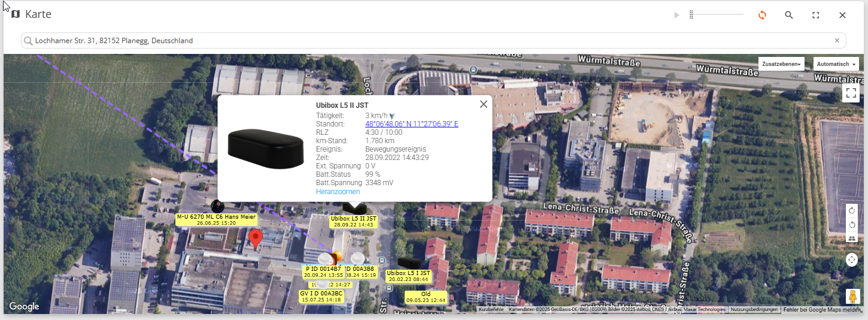Toggle Google Maps fullscreen view
This screenshot has width=868, height=320.
tap(851, 93)
